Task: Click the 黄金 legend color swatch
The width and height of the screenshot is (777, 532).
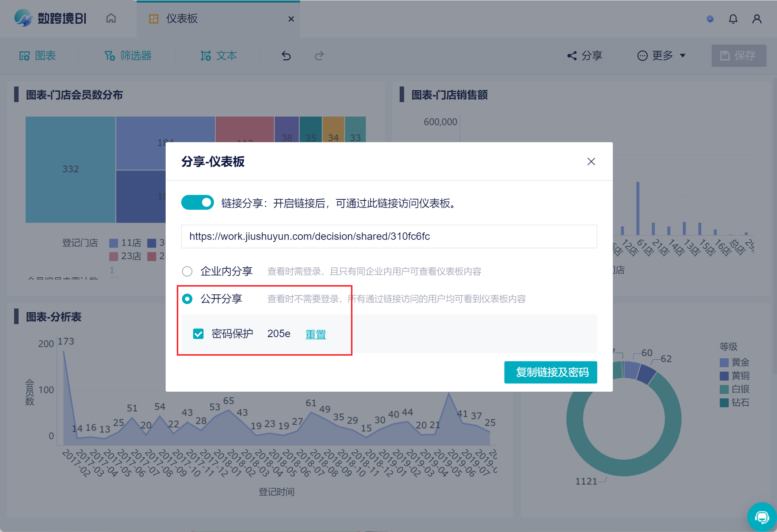Action: [724, 362]
